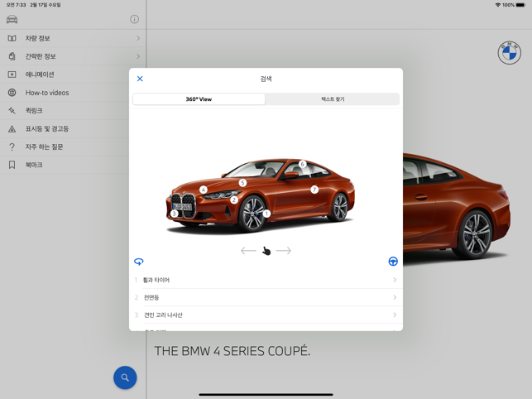
Task: Click the blue 360 rotation icon
Action: (139, 262)
